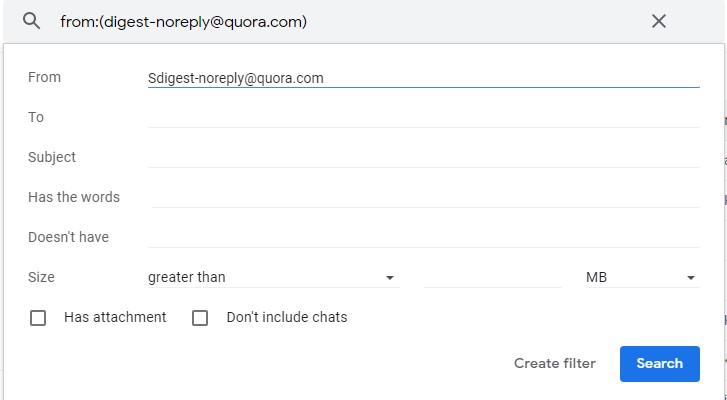Click the size number input field

pos(492,277)
